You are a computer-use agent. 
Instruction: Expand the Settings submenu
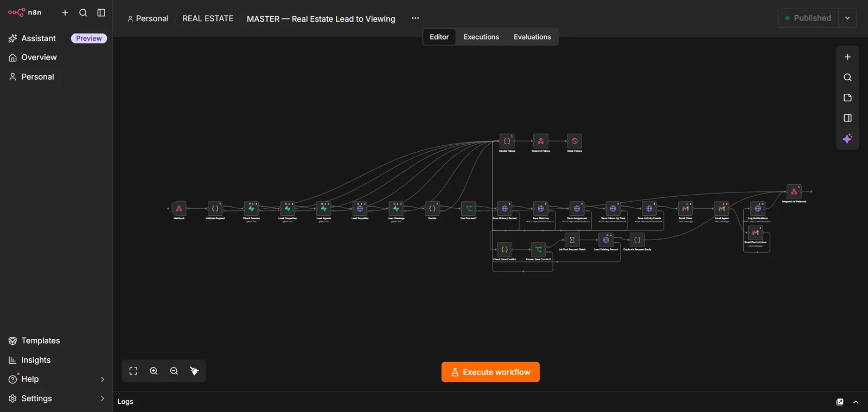(x=103, y=398)
